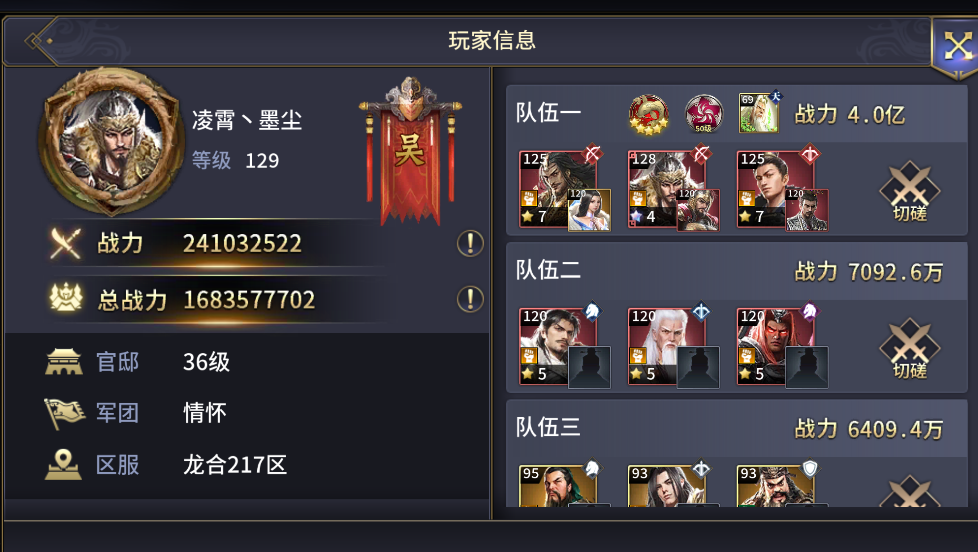
Task: Select level 128 hero in 队伍一
Action: point(666,189)
